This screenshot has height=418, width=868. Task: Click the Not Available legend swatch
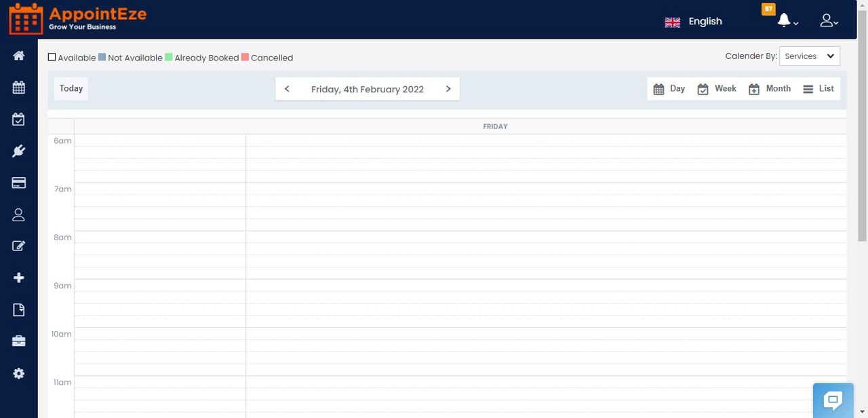(102, 57)
